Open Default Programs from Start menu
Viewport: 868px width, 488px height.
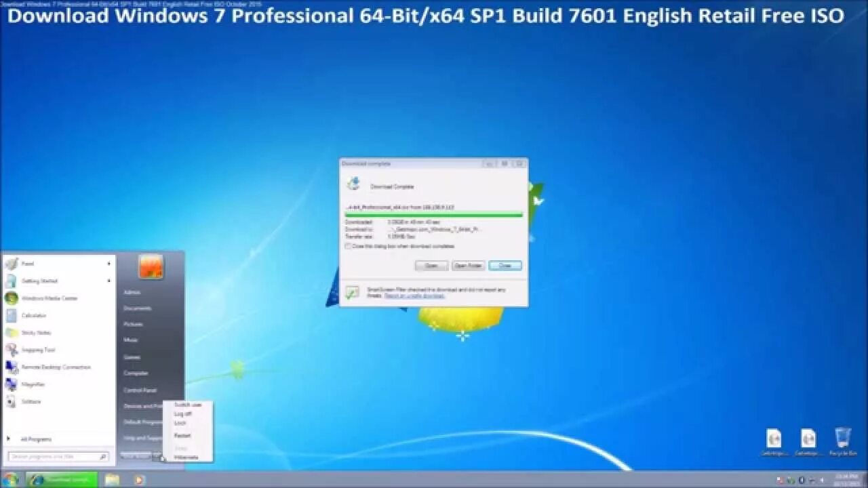(142, 422)
